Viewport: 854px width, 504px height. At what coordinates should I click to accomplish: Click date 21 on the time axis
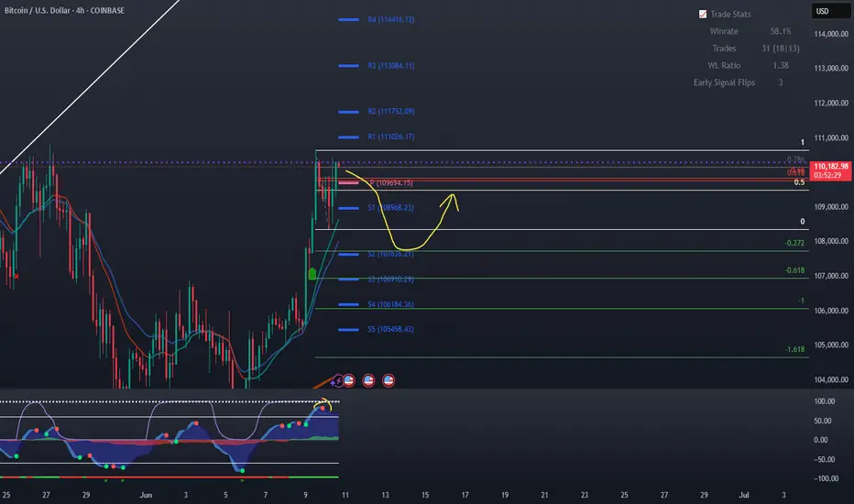(544, 495)
